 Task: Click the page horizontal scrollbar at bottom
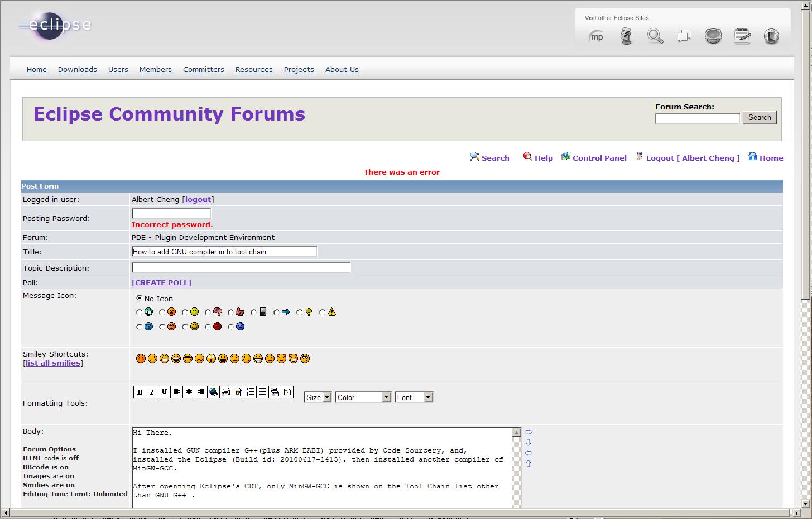(401, 512)
